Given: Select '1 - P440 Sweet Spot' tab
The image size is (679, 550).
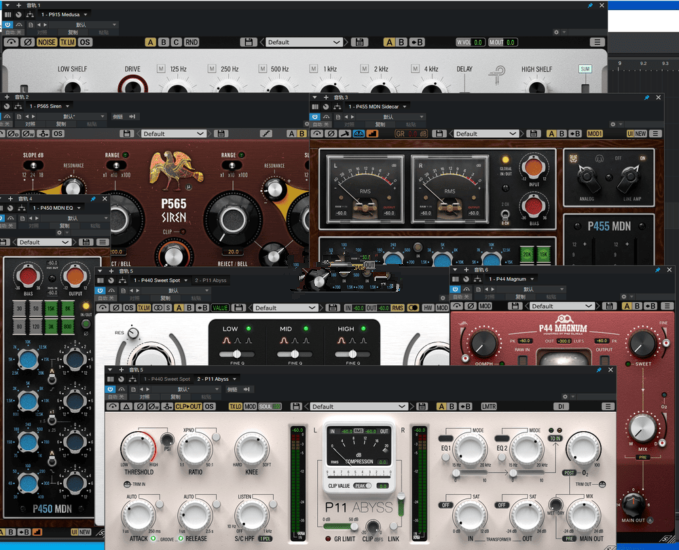Looking at the screenshot, I should 160,280.
